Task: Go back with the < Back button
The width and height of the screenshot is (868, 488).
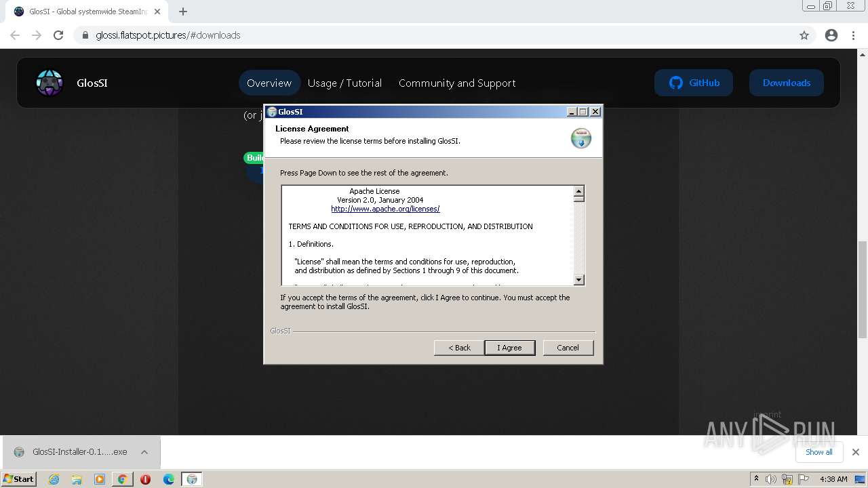Action: pyautogui.click(x=459, y=348)
